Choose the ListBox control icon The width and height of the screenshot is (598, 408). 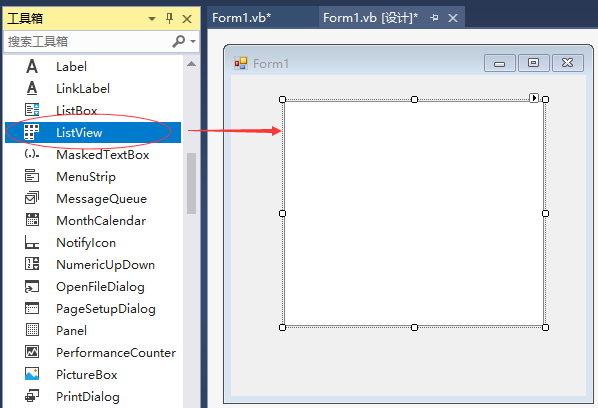32,109
